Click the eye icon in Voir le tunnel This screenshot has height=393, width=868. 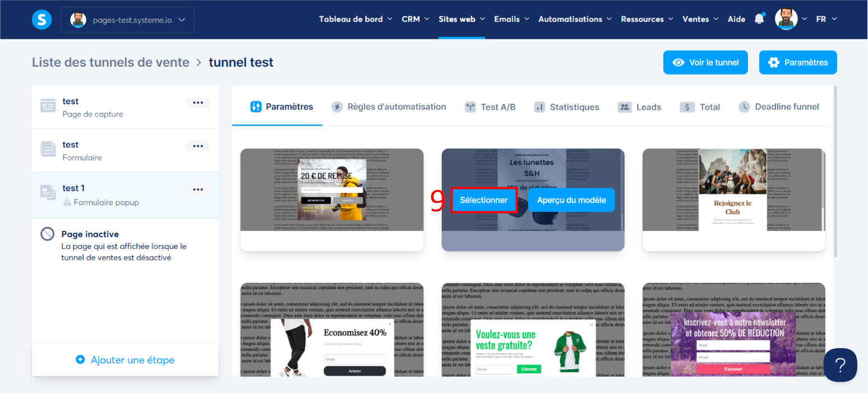(x=678, y=62)
